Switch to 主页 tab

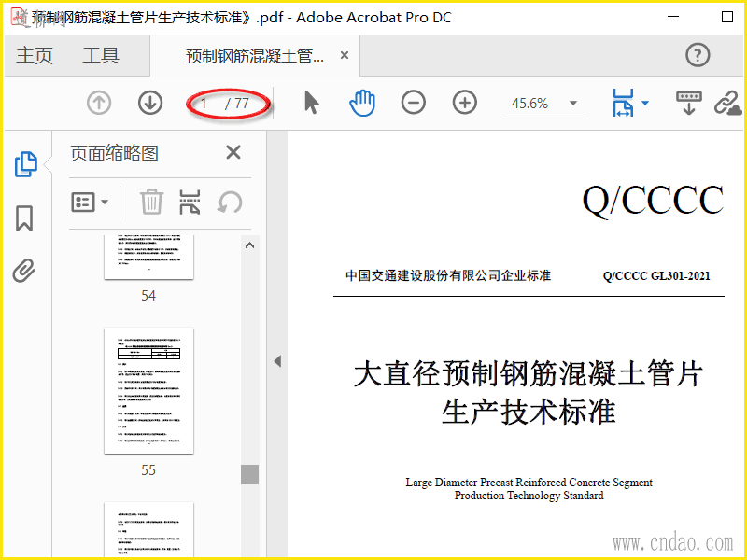point(35,55)
